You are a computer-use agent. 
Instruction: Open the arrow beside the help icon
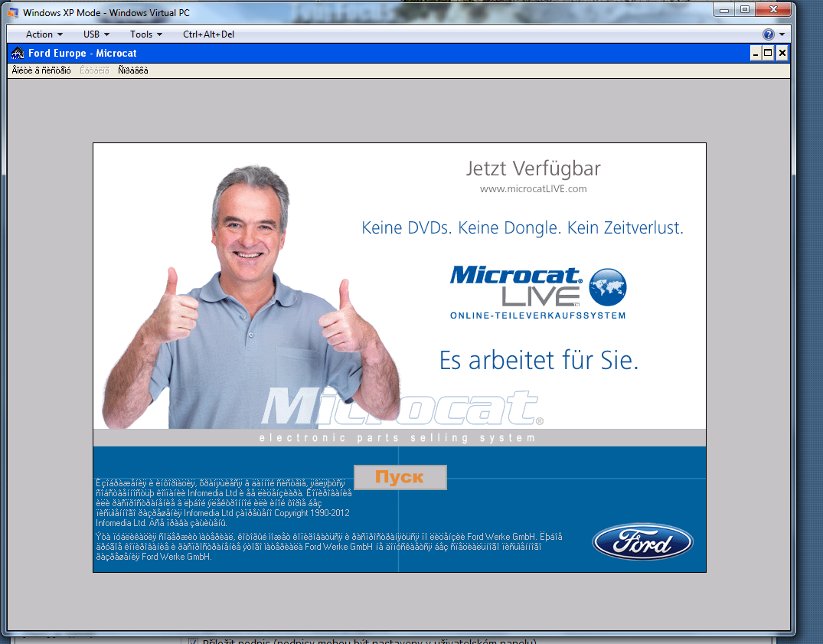(782, 34)
